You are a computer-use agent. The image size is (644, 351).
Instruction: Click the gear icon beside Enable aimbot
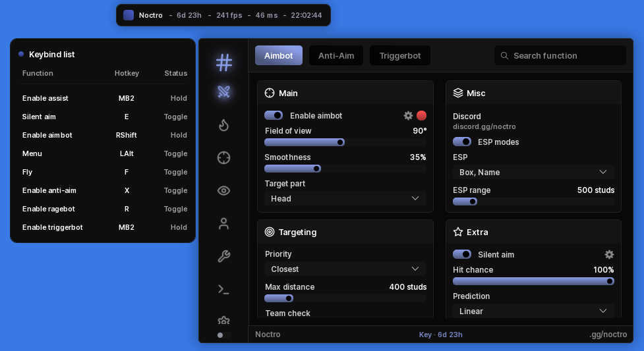coord(408,116)
